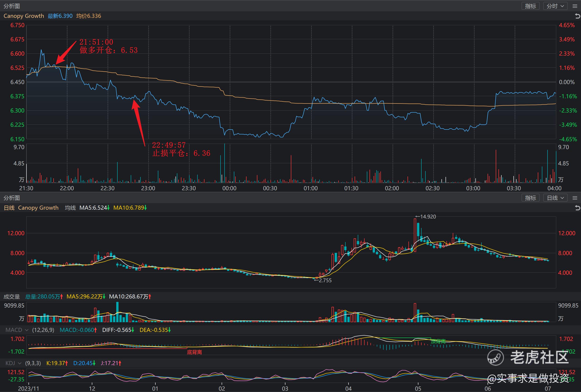Click the 23:00 time axis label
The height and width of the screenshot is (392, 581).
[x=148, y=188]
